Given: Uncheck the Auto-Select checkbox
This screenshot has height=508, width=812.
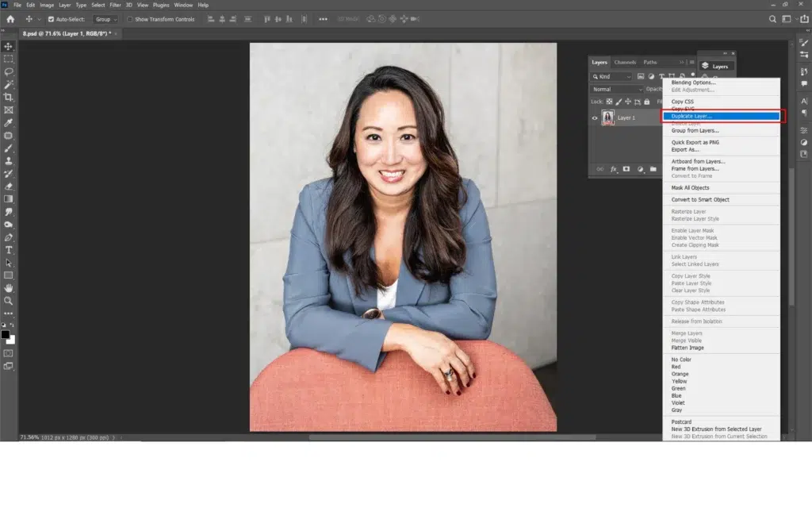Looking at the screenshot, I should (x=52, y=19).
